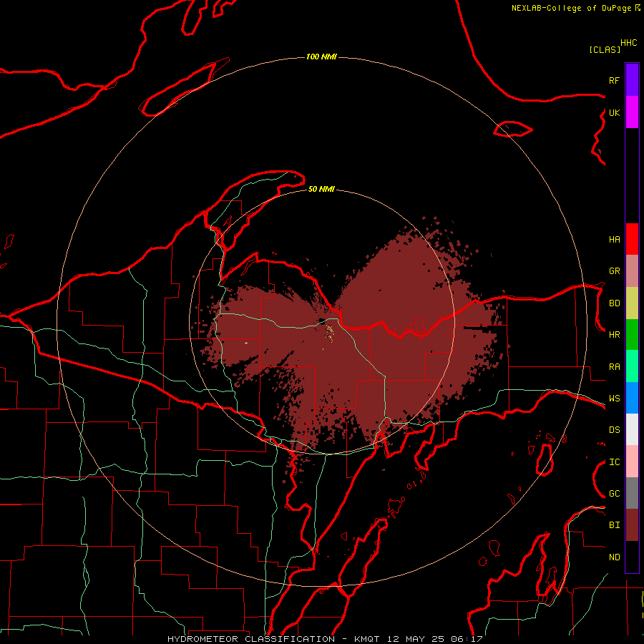Click the "WS" legend label

[614, 399]
